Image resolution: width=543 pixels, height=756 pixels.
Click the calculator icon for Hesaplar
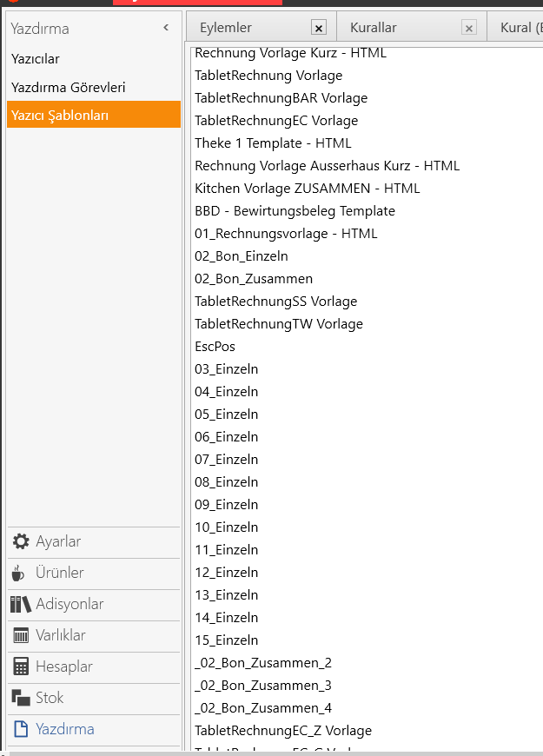coord(21,666)
